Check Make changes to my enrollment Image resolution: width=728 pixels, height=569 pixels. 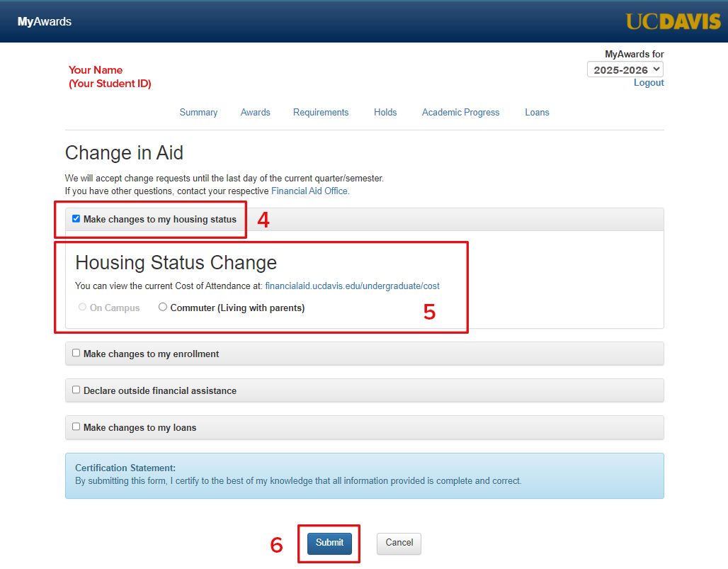click(x=76, y=353)
